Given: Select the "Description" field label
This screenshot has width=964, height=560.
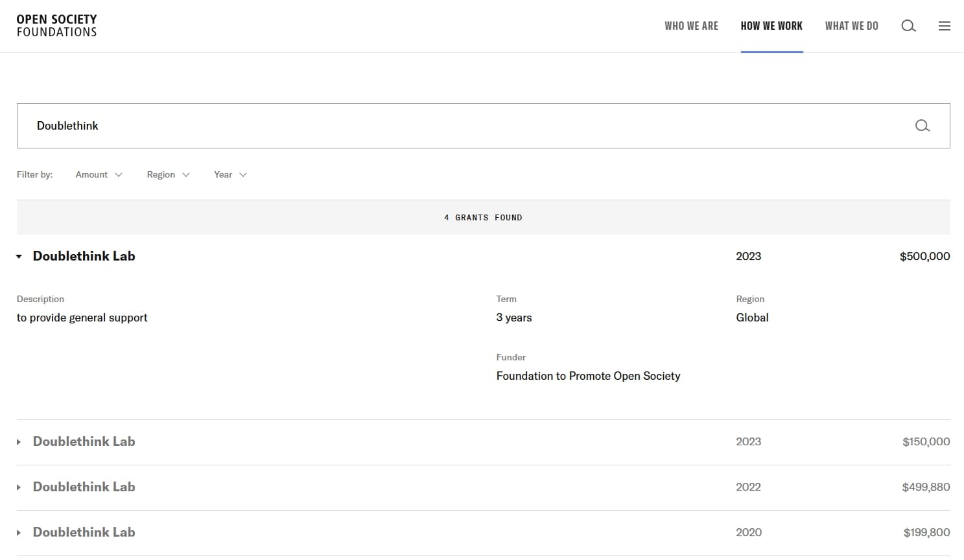Looking at the screenshot, I should click(x=40, y=299).
